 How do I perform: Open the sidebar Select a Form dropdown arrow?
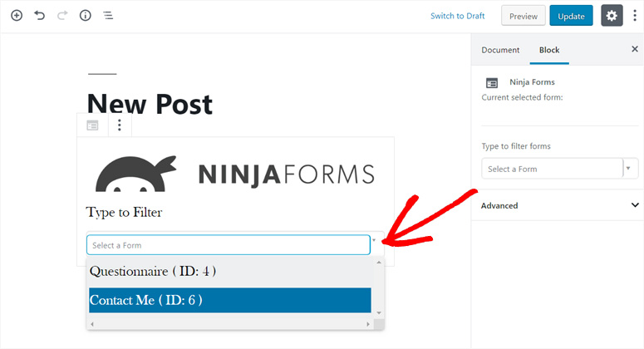(628, 168)
